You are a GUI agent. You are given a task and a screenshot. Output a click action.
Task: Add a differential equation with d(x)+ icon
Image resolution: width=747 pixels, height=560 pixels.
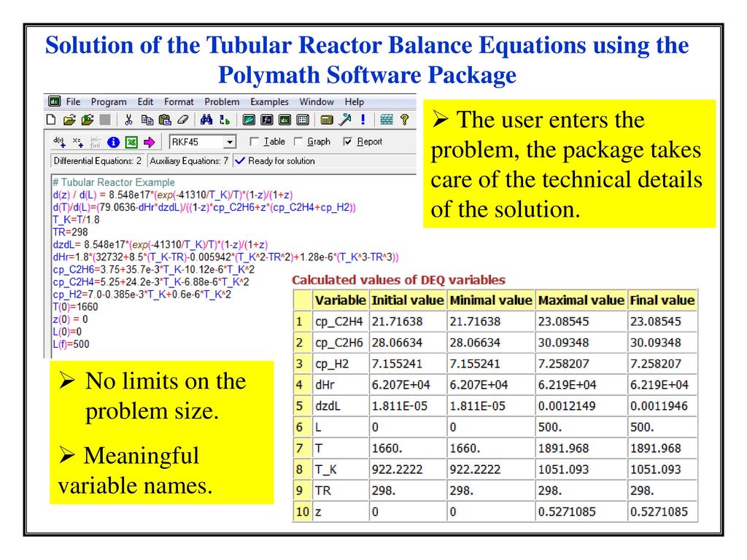point(60,142)
